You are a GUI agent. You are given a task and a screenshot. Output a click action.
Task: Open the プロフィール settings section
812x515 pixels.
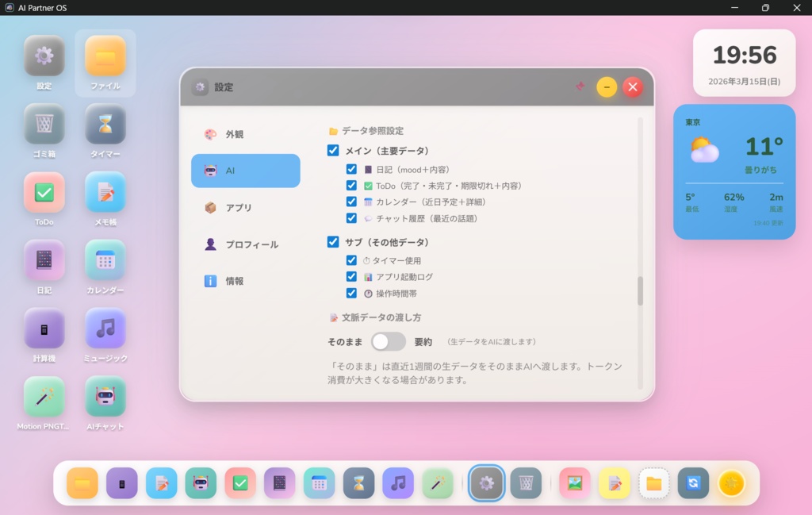[246, 244]
